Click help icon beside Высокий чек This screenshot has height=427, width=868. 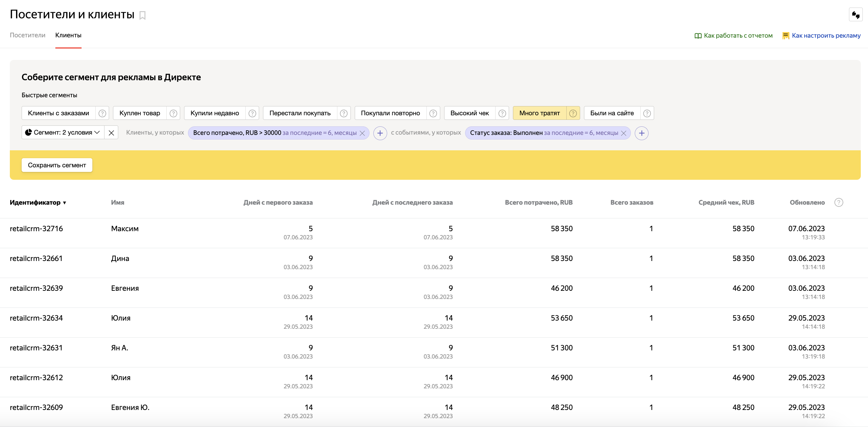pos(502,113)
